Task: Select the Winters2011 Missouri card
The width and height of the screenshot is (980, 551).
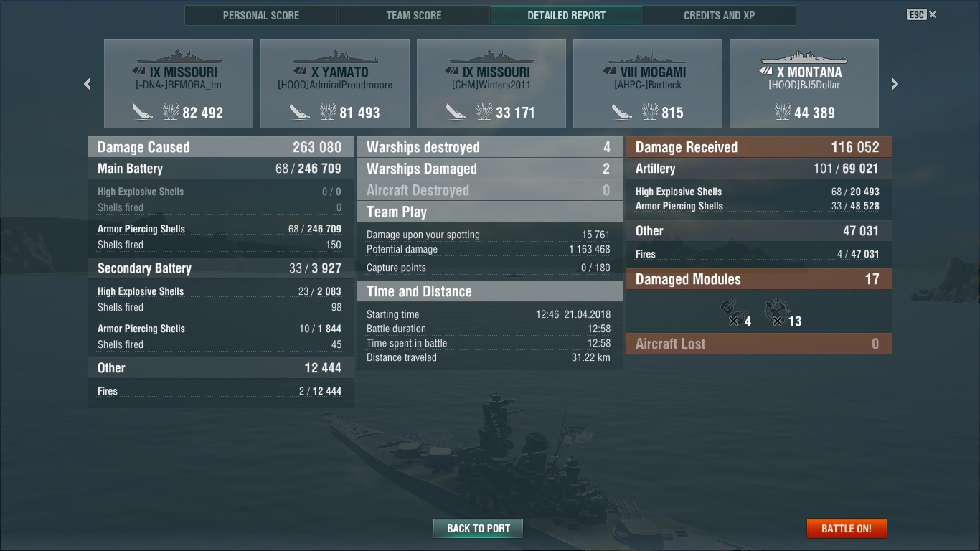Action: point(491,84)
